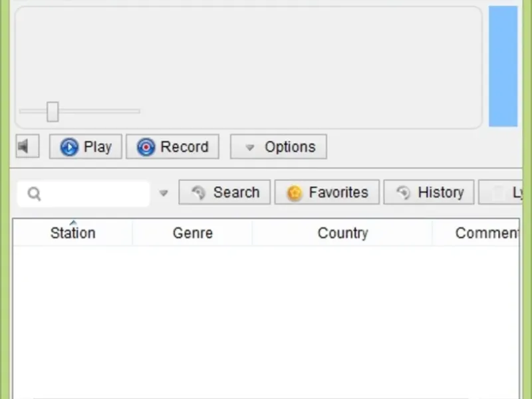Viewport: 532px width, 399px height.
Task: Start recording with the Record button
Action: 172,147
